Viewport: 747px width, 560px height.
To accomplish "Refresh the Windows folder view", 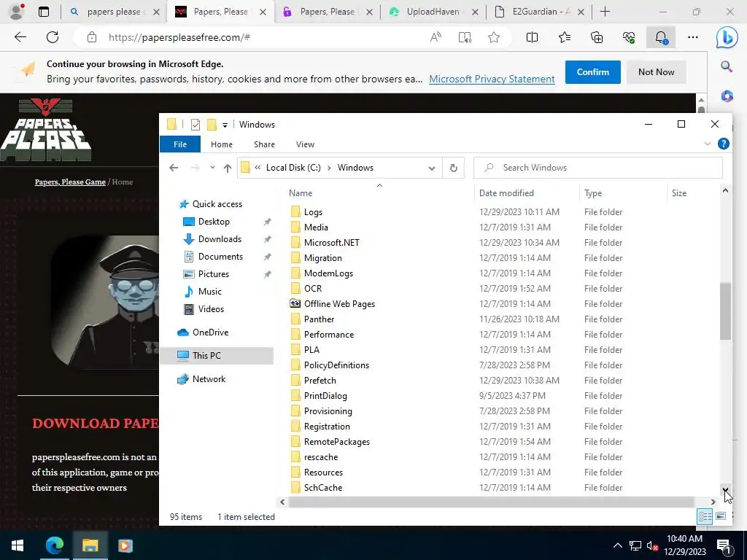I will coord(454,168).
